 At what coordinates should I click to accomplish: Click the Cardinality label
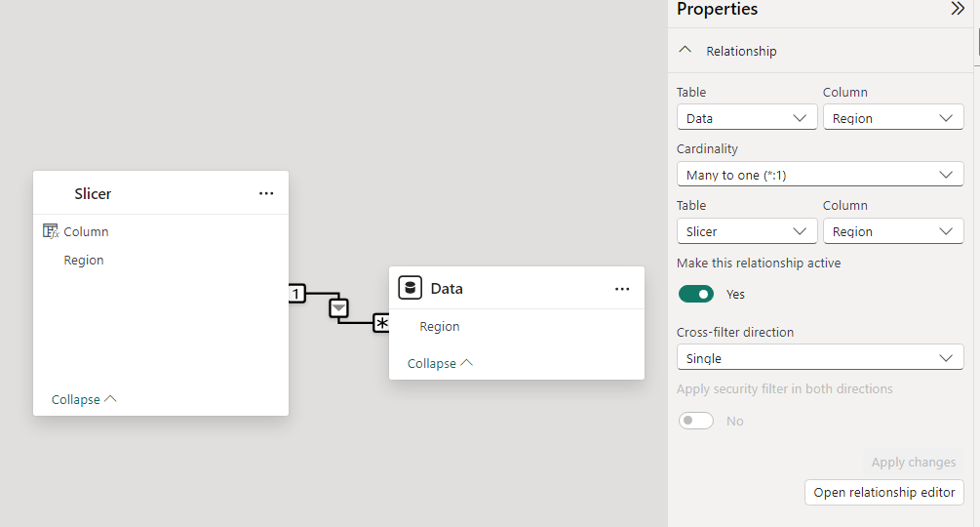[x=707, y=148]
